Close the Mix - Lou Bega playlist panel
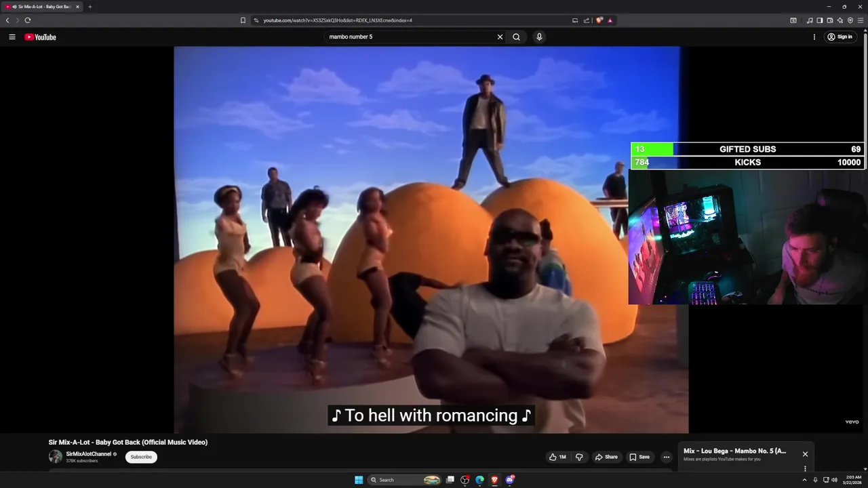868x488 pixels. point(805,454)
